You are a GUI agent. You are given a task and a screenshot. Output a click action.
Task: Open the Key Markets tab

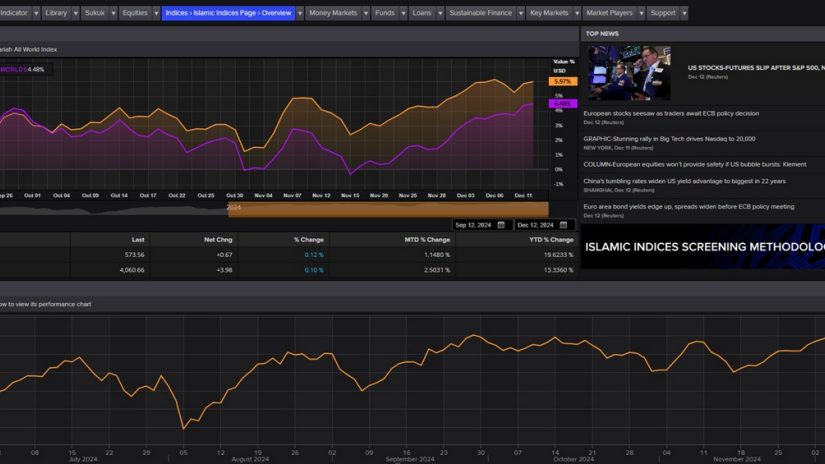[549, 13]
